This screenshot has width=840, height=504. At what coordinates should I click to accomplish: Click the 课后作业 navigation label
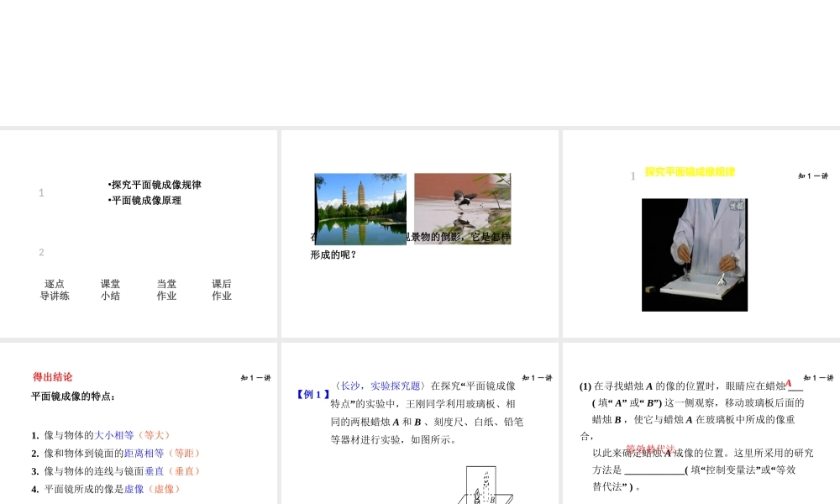[222, 290]
